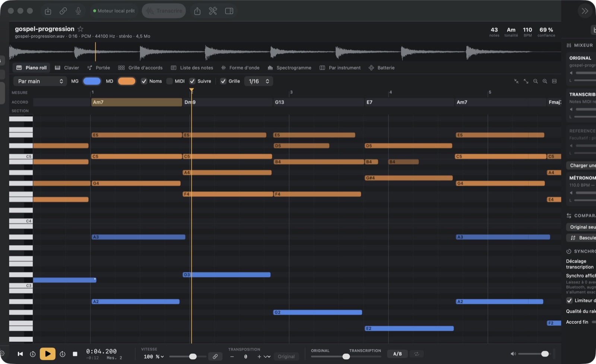Click the orange MD color swatch
Viewport: 596px width, 364px height.
click(127, 81)
